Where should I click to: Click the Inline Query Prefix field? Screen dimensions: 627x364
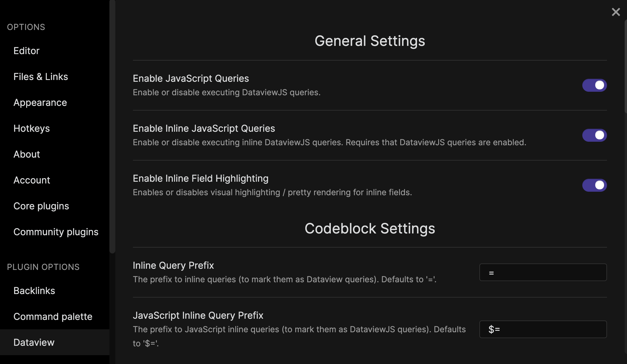[x=543, y=273]
